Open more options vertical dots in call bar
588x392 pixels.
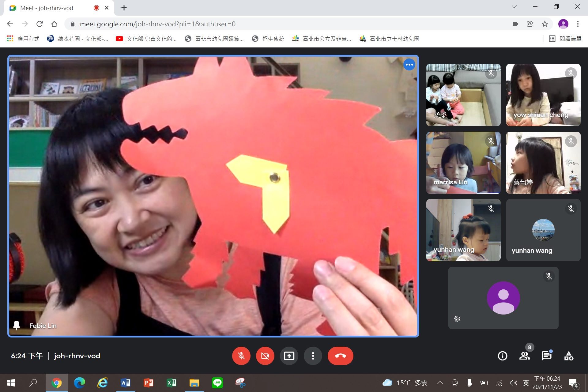tap(313, 356)
